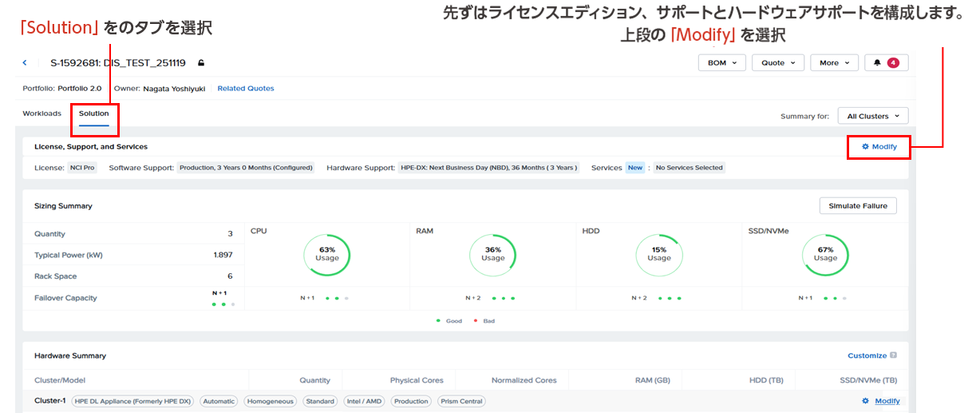Click the gear icon in the Cluster-1 row
Screen dimensions: 980x413
[865, 401]
